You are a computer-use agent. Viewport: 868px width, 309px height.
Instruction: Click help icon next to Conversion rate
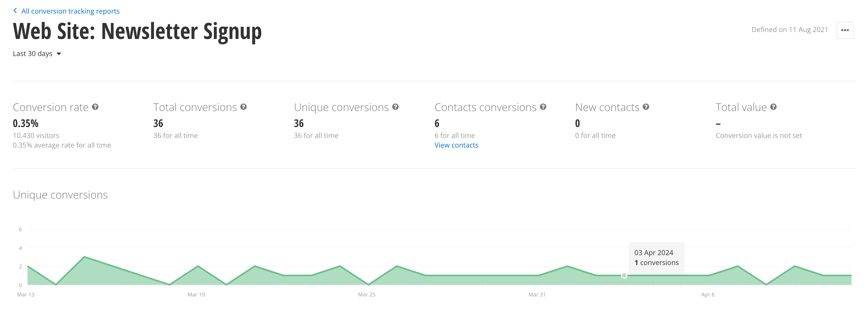coord(95,107)
